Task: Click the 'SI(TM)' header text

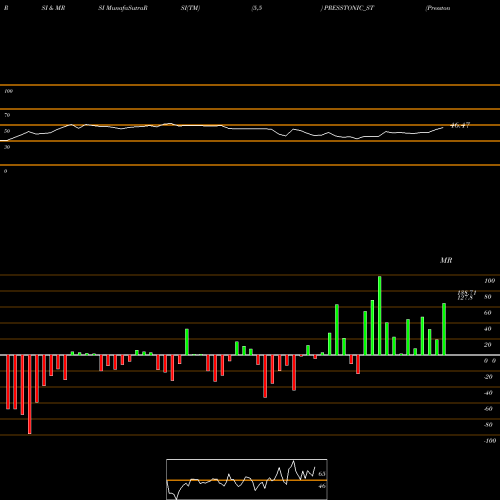Action: click(190, 8)
